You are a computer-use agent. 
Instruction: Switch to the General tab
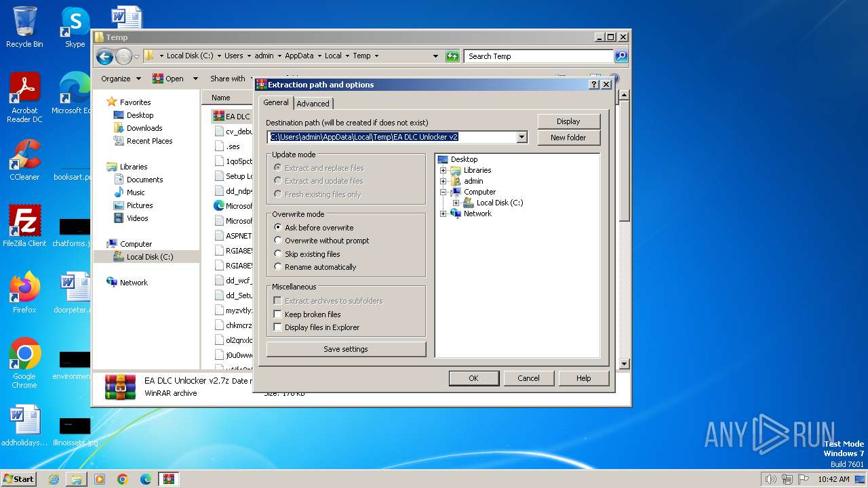tap(276, 102)
